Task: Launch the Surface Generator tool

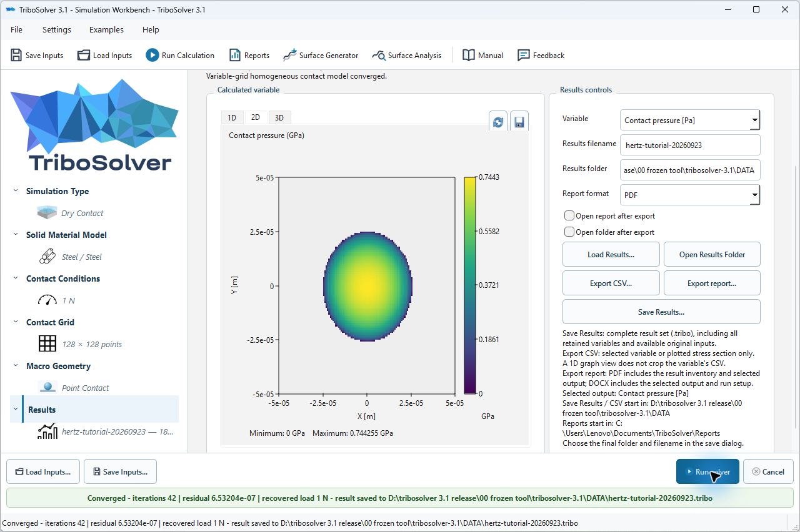Action: tap(321, 55)
